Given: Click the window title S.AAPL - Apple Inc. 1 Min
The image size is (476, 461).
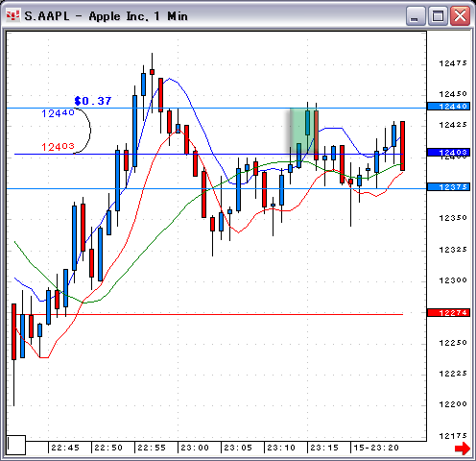Looking at the screenshot, I should tap(106, 16).
